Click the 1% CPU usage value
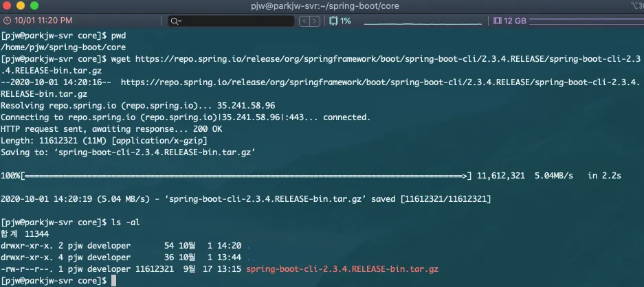Screen dimensions: 644x287 point(346,21)
